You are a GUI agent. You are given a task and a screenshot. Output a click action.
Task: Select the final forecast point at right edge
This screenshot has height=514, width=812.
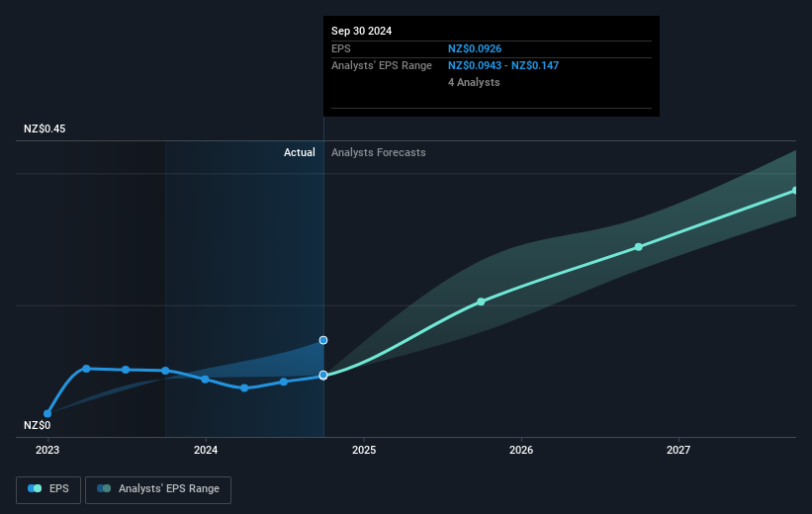coord(795,191)
